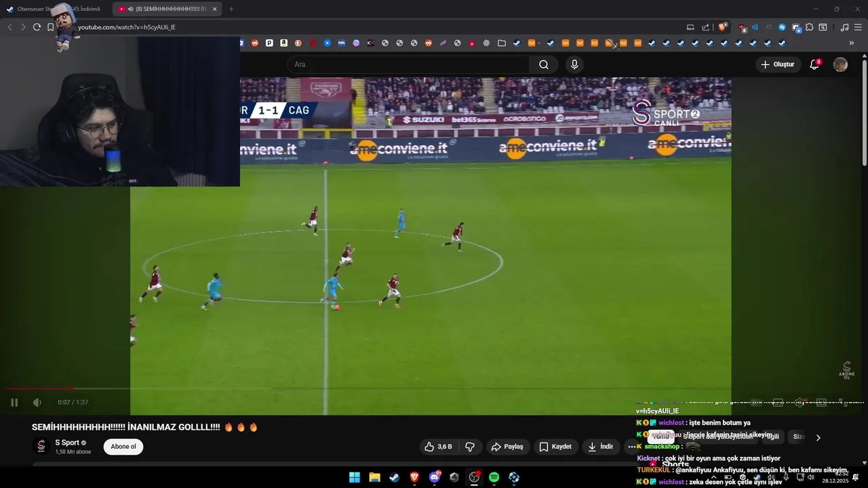
Task: Reload the current page
Action: point(37,27)
